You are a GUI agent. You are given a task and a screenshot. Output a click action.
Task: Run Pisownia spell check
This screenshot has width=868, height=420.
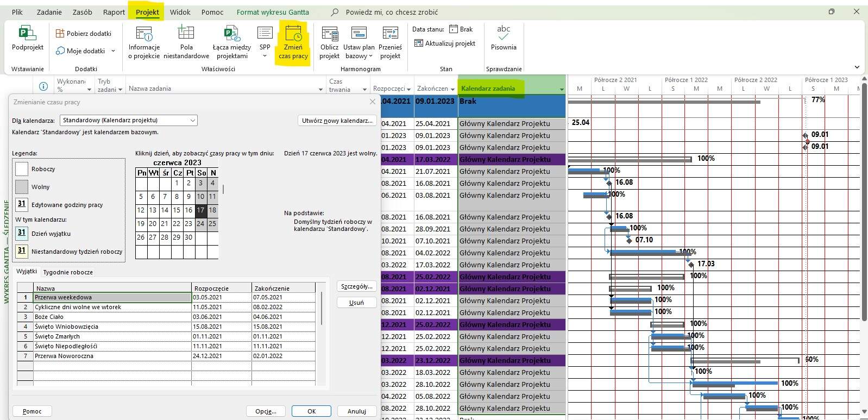504,34
